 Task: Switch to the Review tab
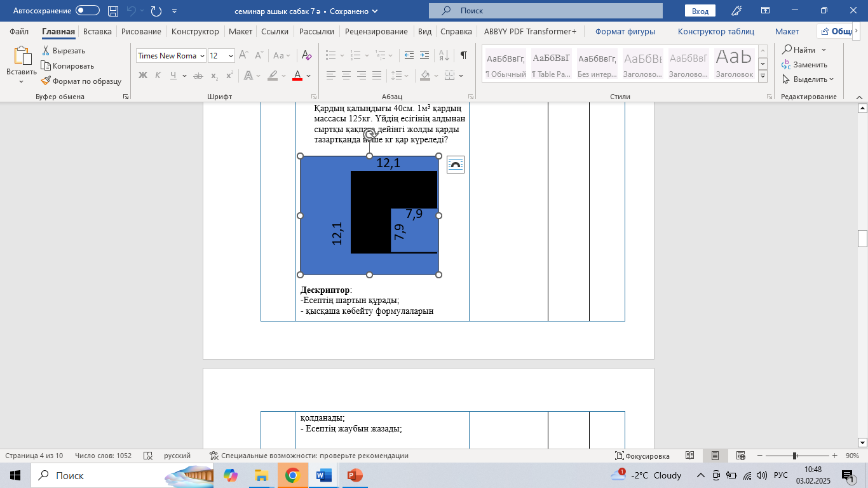click(377, 31)
